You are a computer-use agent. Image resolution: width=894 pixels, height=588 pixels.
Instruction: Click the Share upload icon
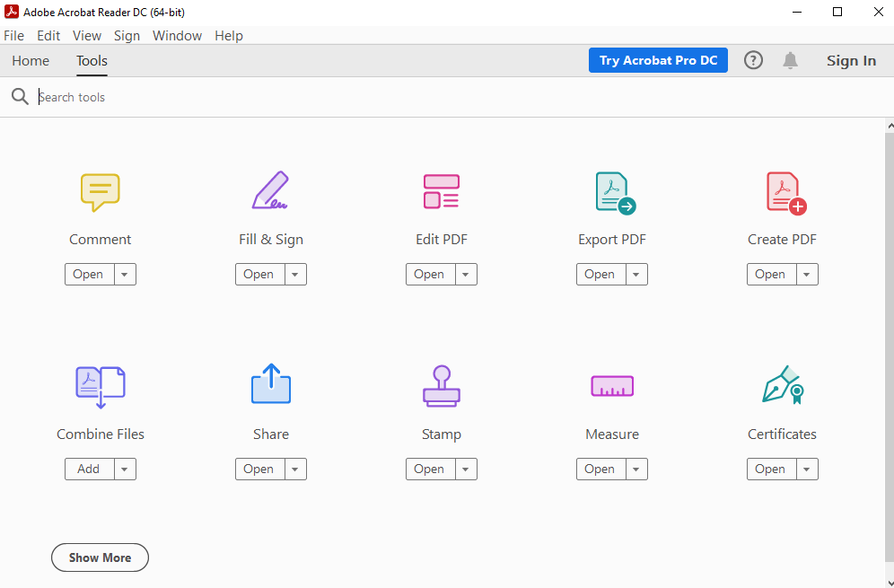tap(271, 384)
